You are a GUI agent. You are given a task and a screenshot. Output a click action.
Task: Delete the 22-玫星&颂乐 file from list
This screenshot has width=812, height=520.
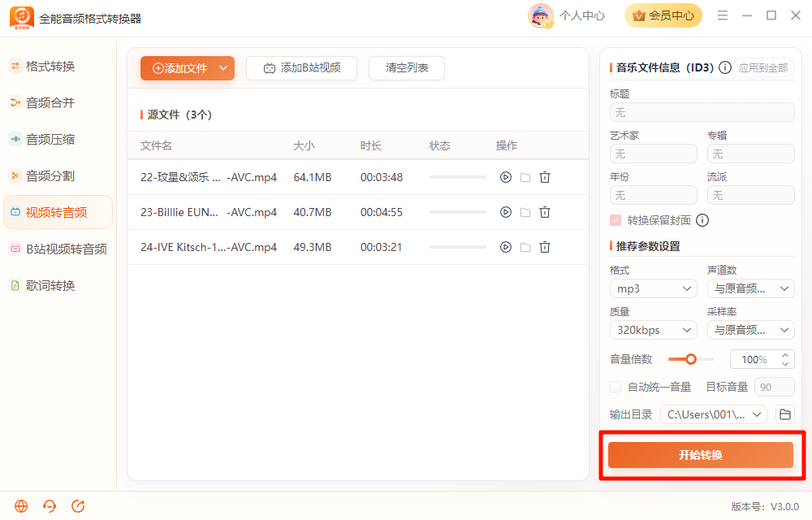click(545, 177)
